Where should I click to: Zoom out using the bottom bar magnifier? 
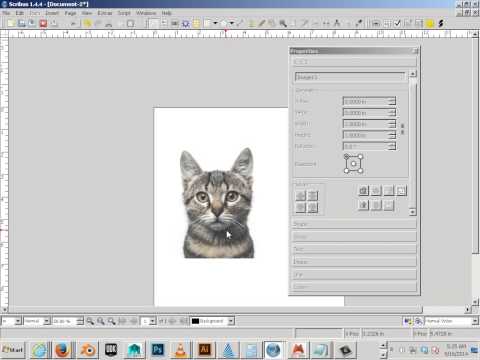[90, 321]
